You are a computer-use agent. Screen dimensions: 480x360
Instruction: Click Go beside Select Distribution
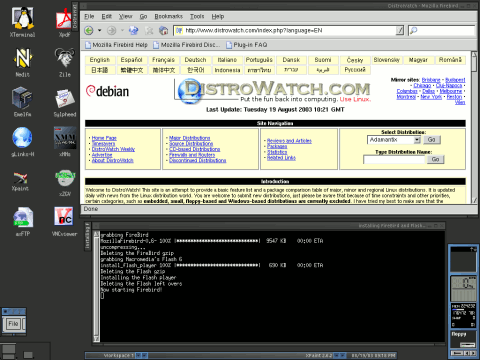[432, 140]
